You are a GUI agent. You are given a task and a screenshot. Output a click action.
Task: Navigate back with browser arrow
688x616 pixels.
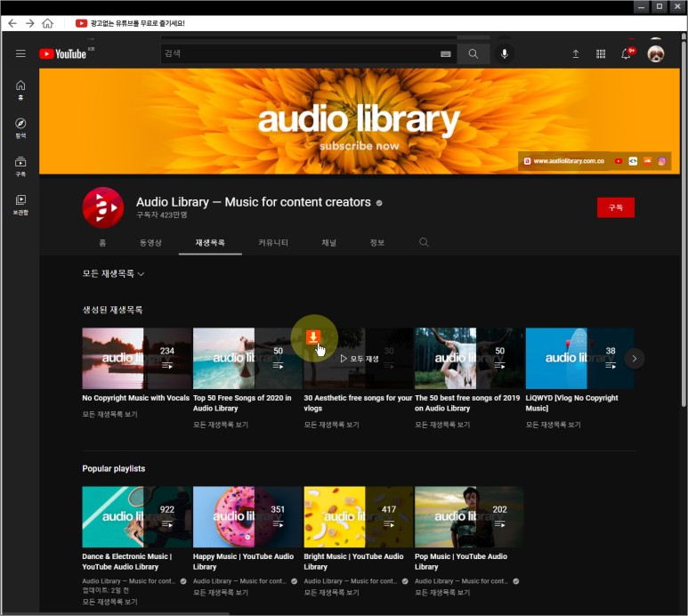pos(12,23)
